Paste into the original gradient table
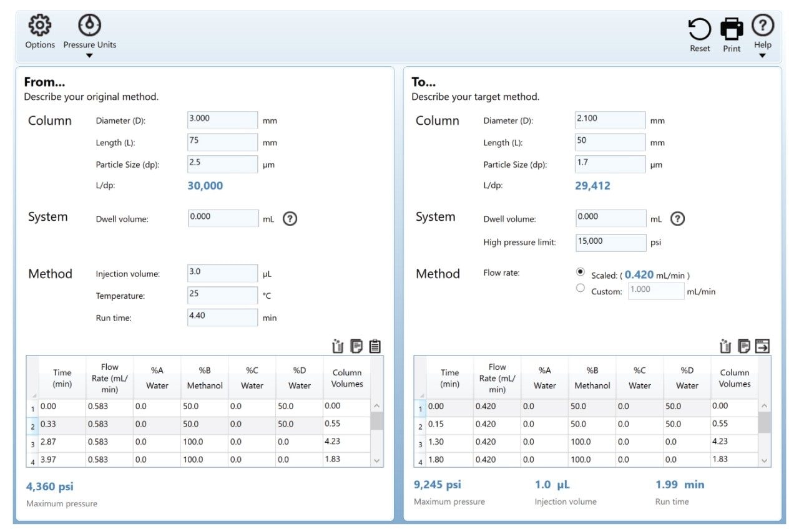This screenshot has width=799, height=532. pos(375,346)
